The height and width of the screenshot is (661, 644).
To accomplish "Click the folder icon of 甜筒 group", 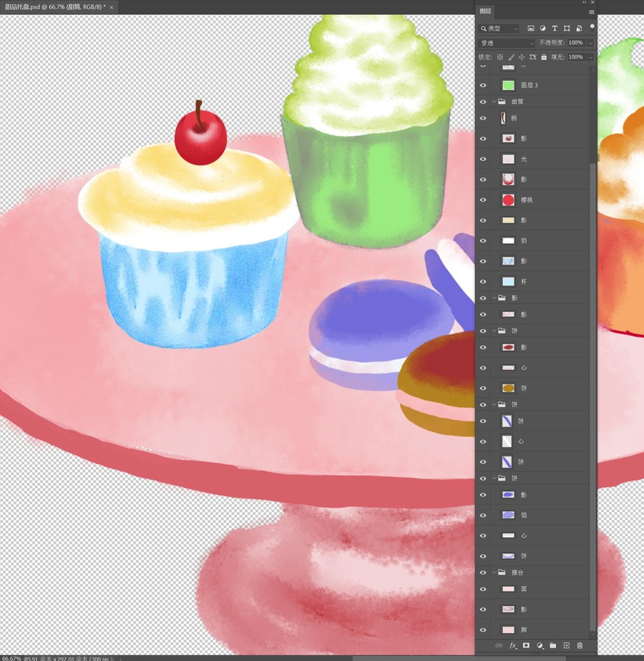I will click(x=502, y=102).
